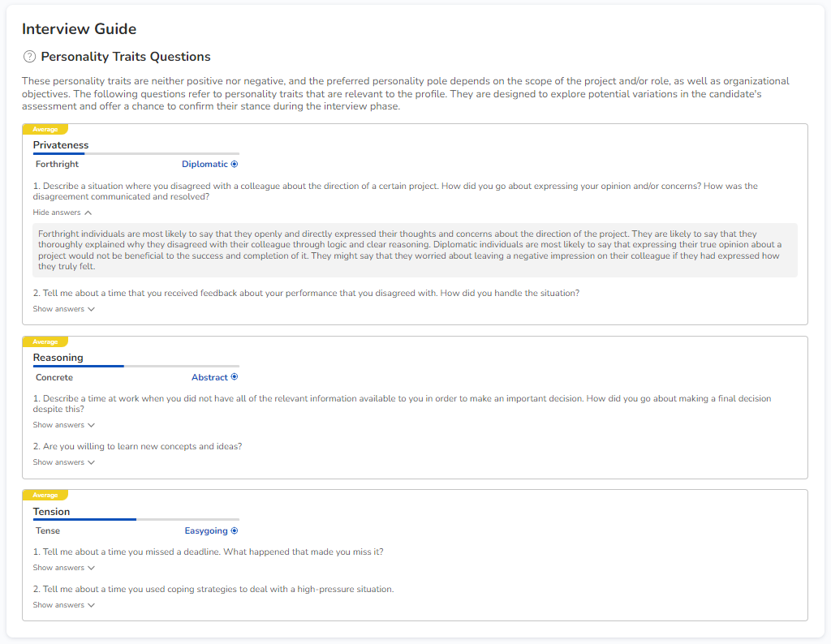
Task: Click the Reasoning score bar
Action: click(x=136, y=366)
